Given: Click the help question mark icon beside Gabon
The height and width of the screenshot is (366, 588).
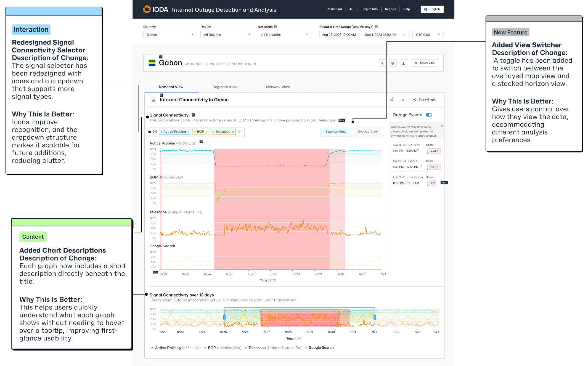Looking at the screenshot, I should 382,63.
